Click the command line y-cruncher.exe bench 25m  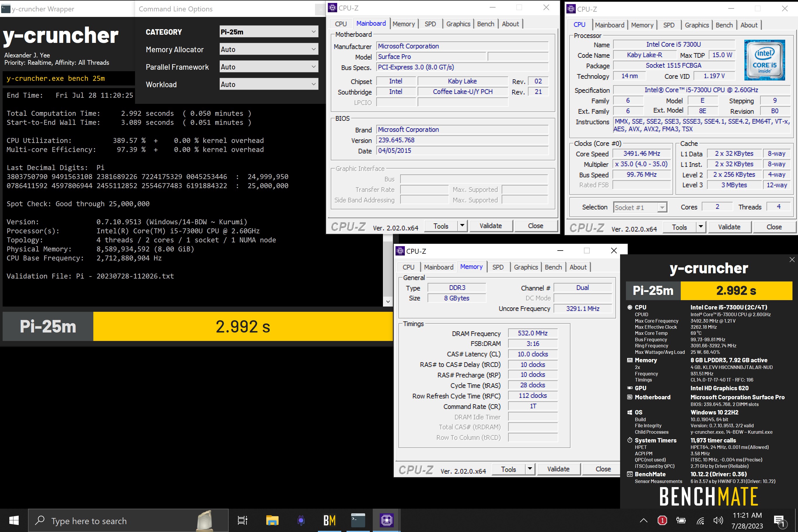point(56,78)
